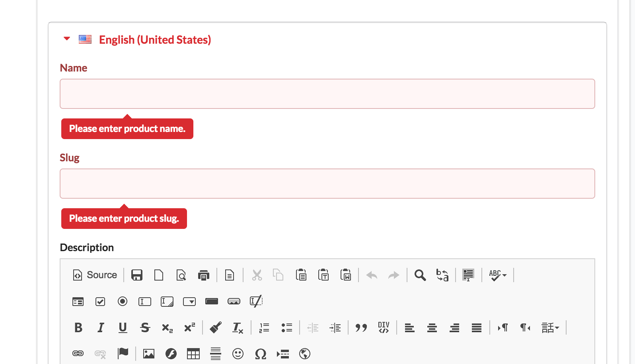Screen dimensions: 635x364
Task: Insert an Image
Action: point(149,353)
